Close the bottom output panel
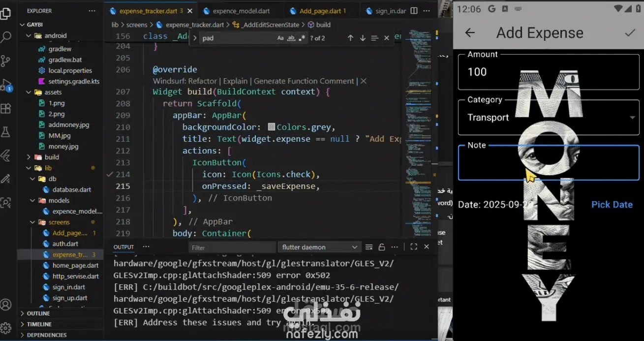 [x=427, y=247]
